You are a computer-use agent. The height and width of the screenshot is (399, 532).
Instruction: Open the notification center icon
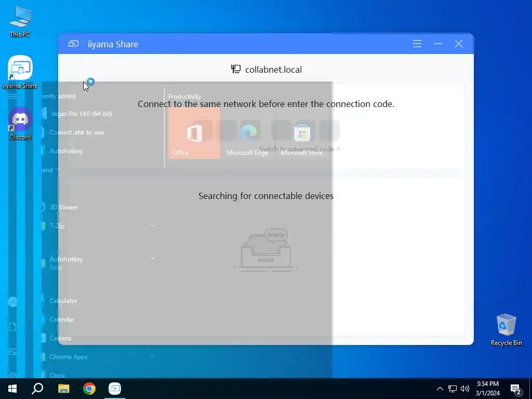pos(516,390)
